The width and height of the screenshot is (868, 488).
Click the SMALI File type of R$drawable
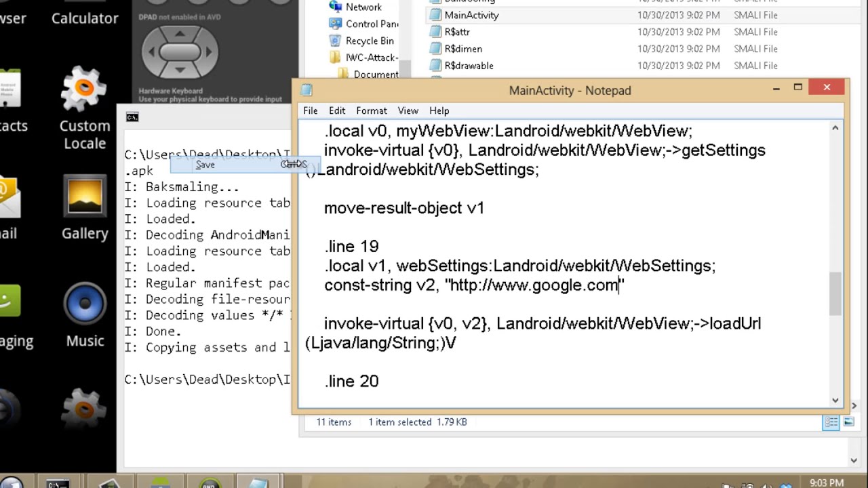[755, 66]
